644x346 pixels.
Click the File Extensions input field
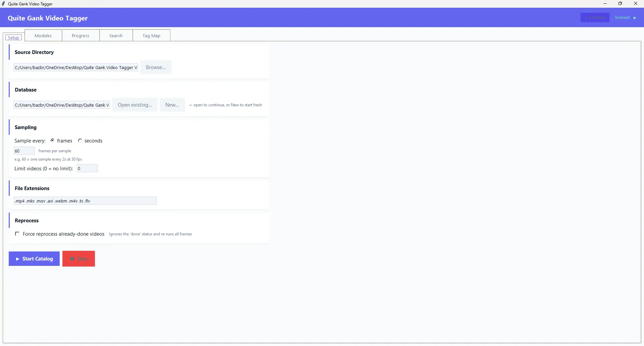pos(85,201)
